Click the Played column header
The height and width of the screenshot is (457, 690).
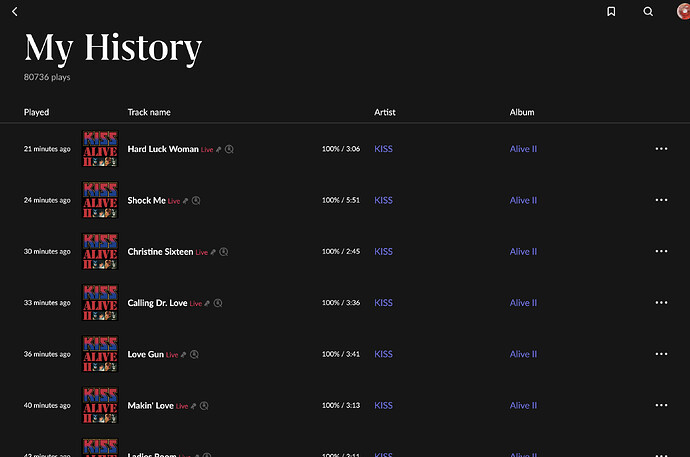pos(37,112)
